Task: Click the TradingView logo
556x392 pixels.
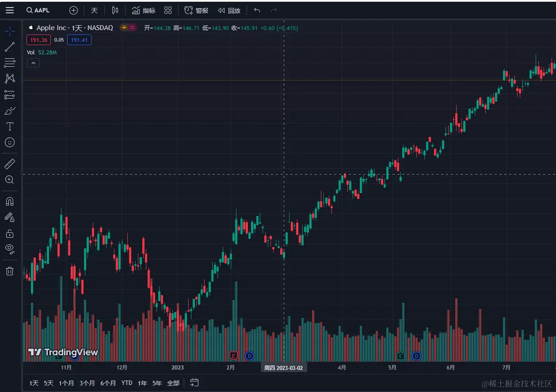Action: (x=63, y=352)
